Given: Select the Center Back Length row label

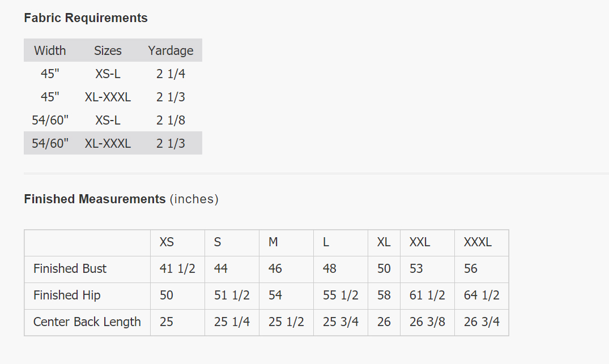Looking at the screenshot, I should (87, 322).
